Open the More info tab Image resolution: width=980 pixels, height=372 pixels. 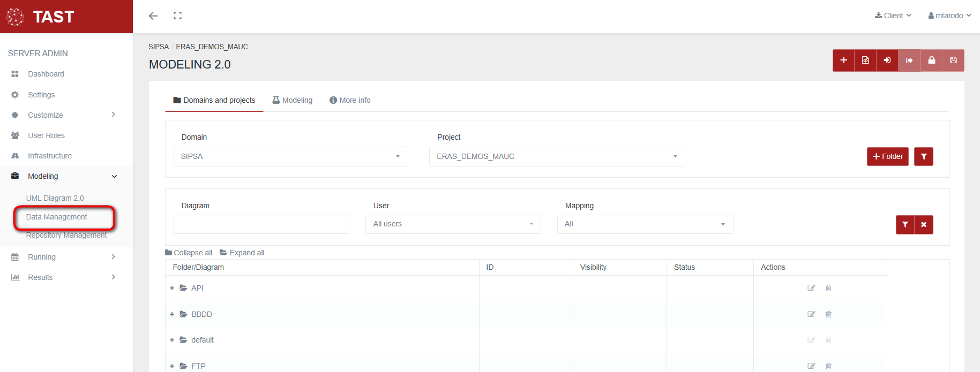pos(350,100)
